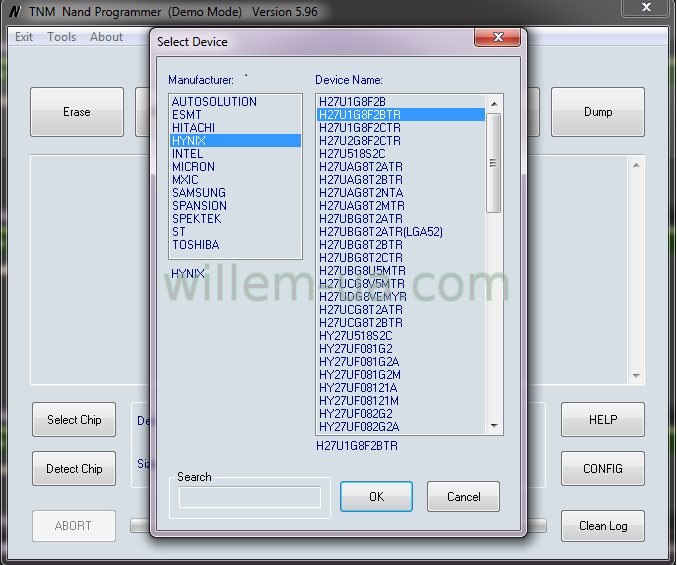Click the CONFIG button
The height and width of the screenshot is (565, 677).
point(603,469)
